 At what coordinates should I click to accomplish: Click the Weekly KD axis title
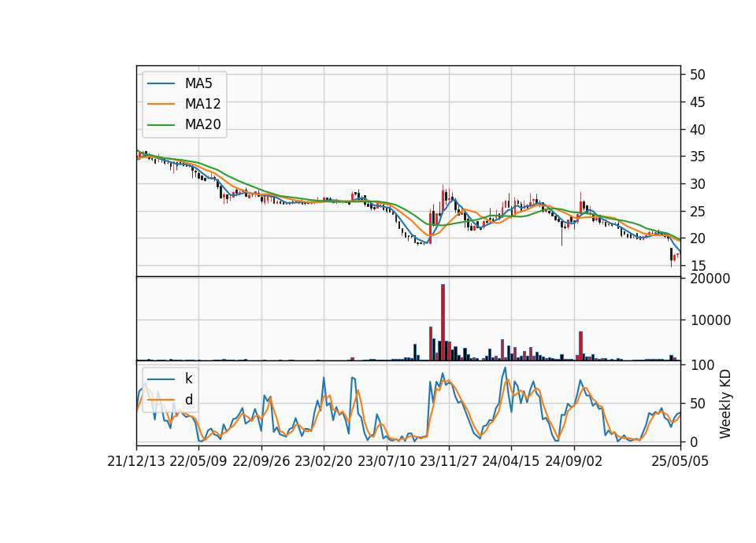(x=724, y=404)
